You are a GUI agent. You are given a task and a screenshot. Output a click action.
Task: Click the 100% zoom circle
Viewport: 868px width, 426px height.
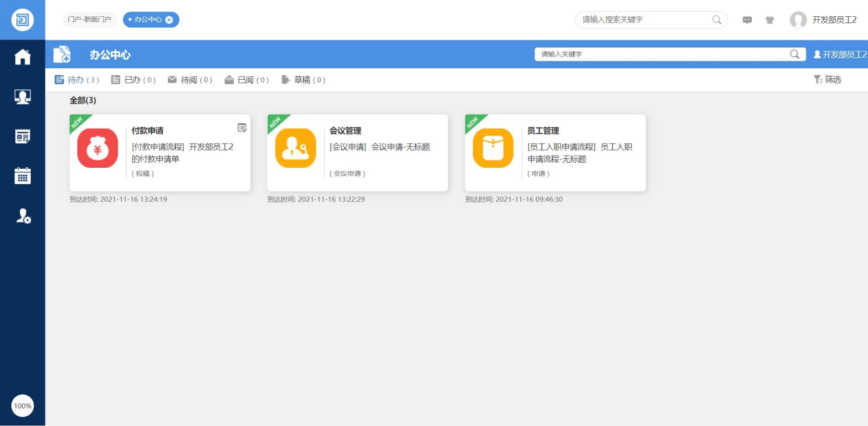22,406
